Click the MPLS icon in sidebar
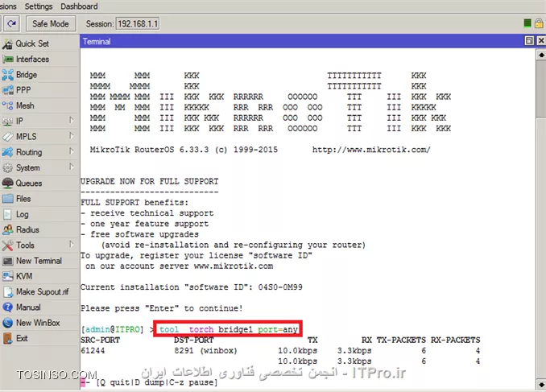 [x=8, y=137]
